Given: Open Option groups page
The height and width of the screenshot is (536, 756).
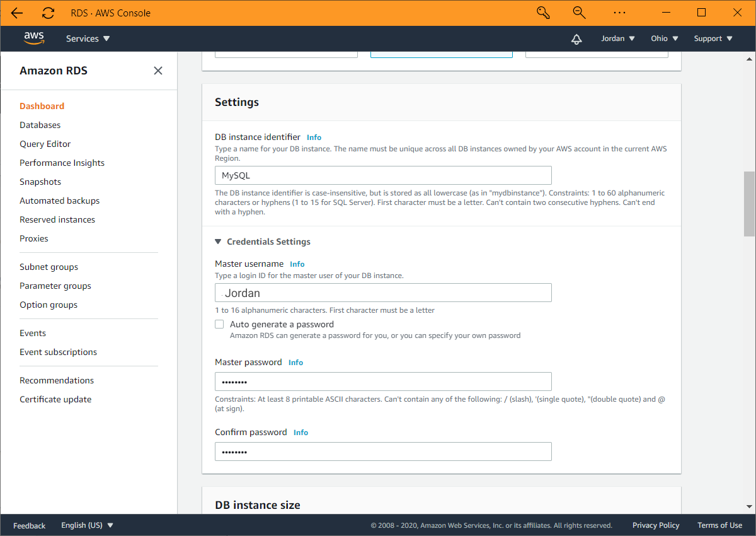Looking at the screenshot, I should 49,305.
